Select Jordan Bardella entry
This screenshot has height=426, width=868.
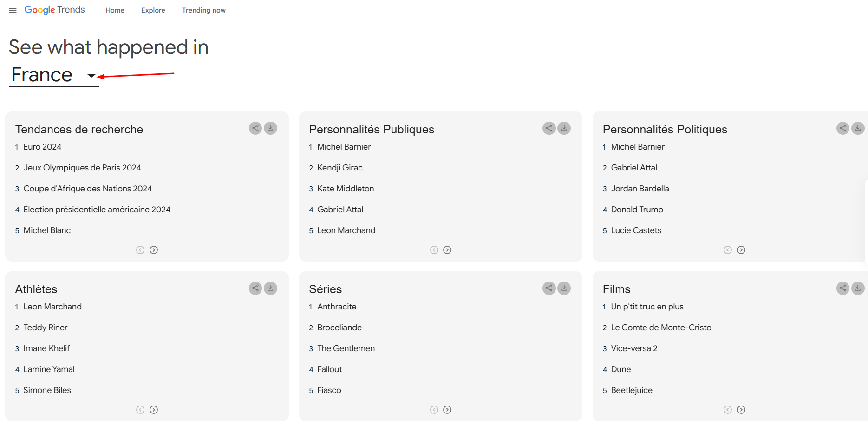point(640,189)
